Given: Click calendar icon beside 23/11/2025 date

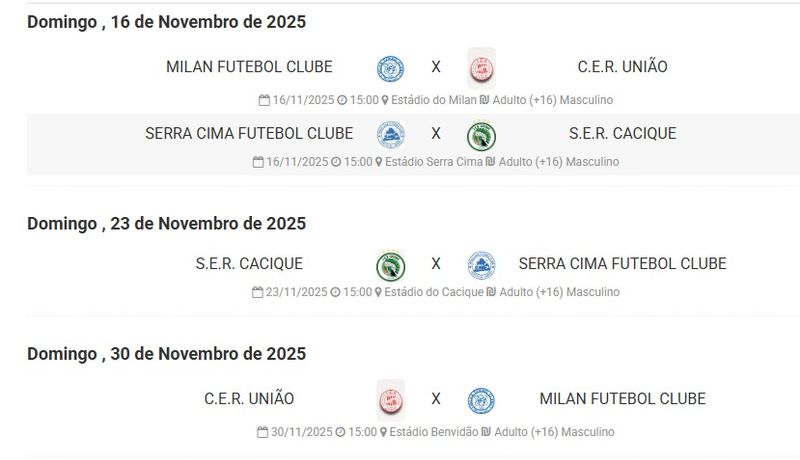Looking at the screenshot, I should click(x=258, y=292).
